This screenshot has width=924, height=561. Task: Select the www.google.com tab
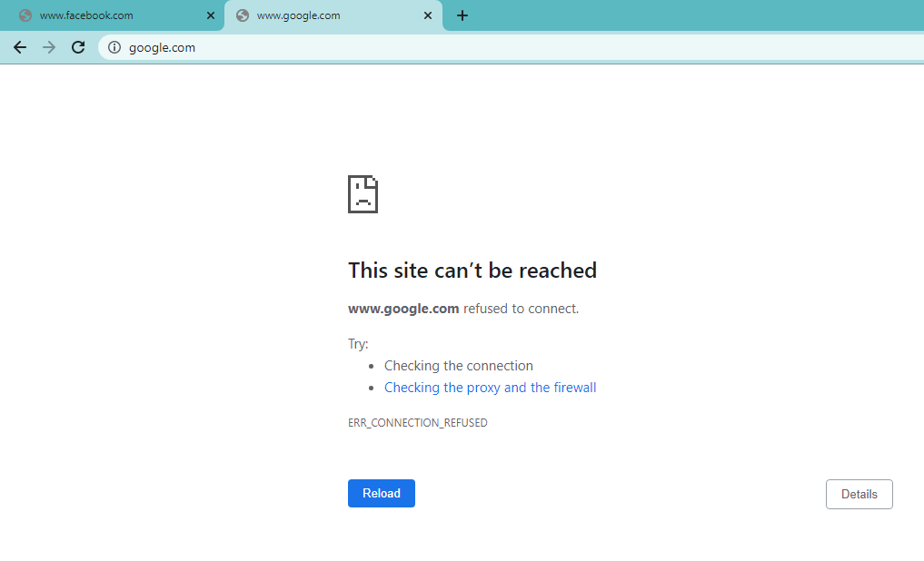point(333,16)
